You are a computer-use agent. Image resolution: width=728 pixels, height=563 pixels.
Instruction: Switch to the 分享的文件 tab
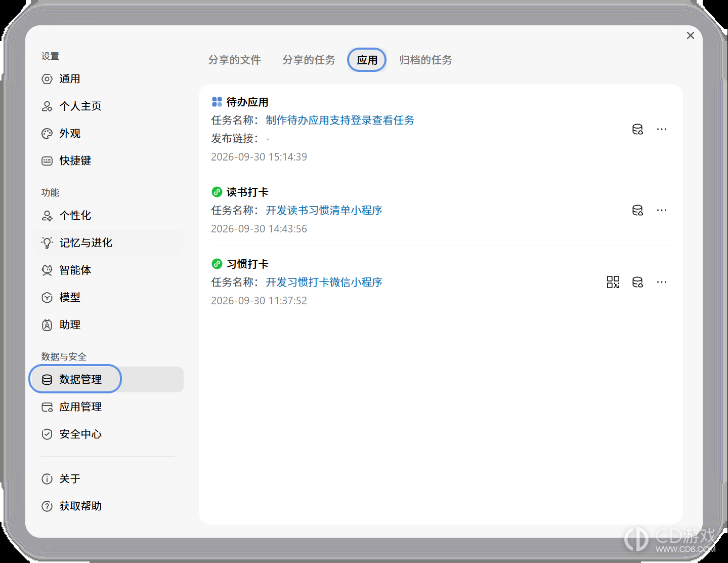coord(235,60)
